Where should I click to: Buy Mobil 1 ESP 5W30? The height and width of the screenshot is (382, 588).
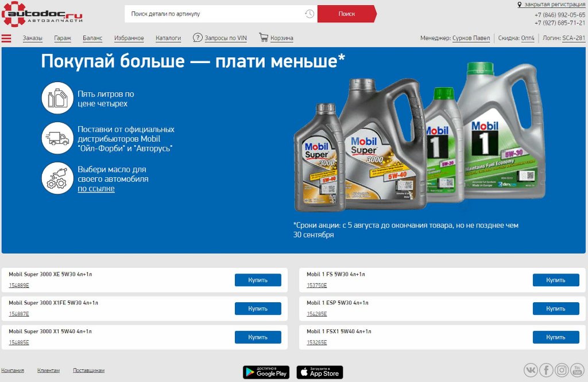(x=556, y=309)
